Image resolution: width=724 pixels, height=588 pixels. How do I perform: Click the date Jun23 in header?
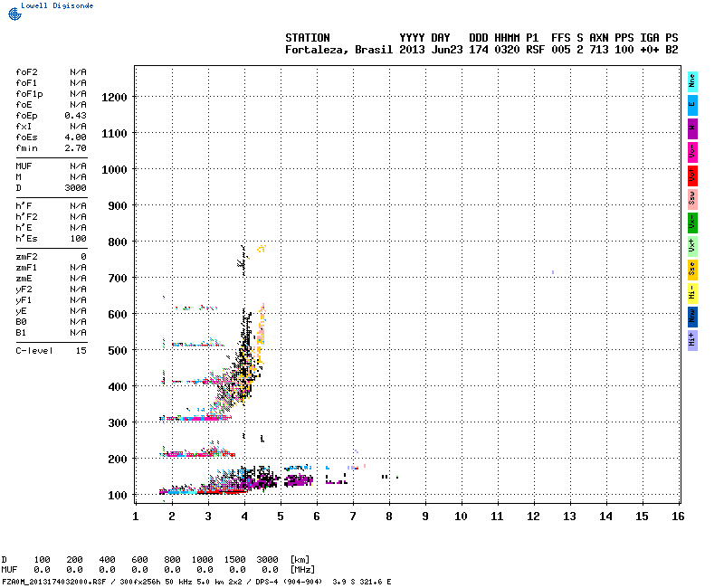point(447,50)
